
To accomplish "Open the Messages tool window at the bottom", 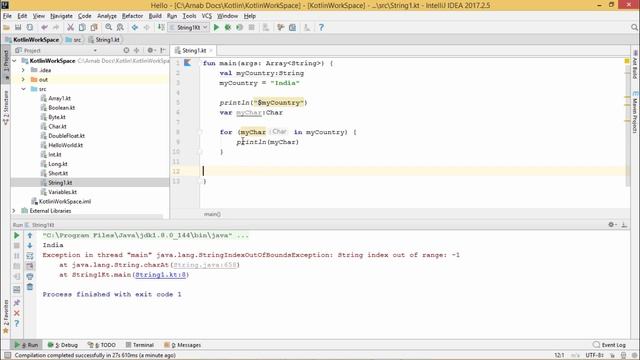I will pyautogui.click(x=182, y=345).
